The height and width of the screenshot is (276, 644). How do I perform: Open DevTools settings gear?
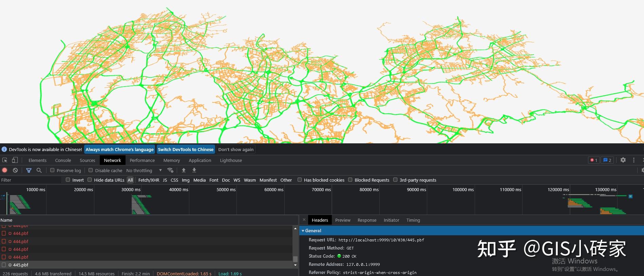[623, 160]
